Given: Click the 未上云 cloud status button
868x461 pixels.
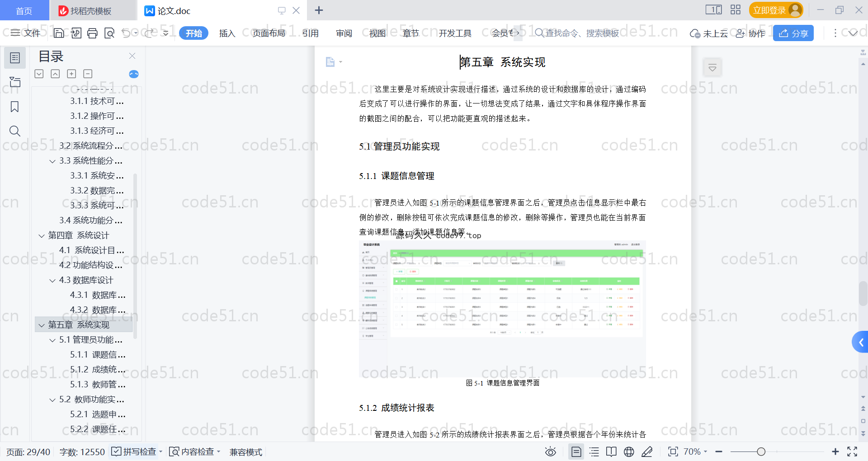Looking at the screenshot, I should [708, 33].
